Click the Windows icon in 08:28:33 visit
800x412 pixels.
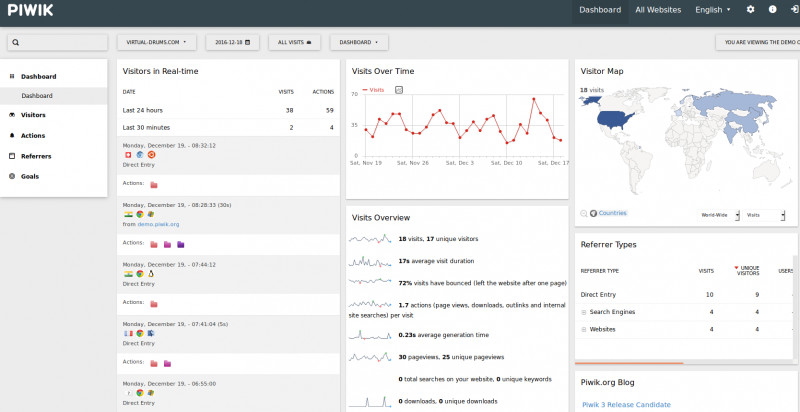coord(151,214)
